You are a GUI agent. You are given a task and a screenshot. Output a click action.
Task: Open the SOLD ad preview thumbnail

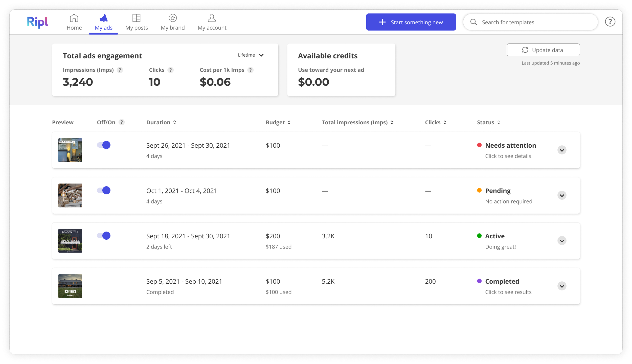point(70,286)
